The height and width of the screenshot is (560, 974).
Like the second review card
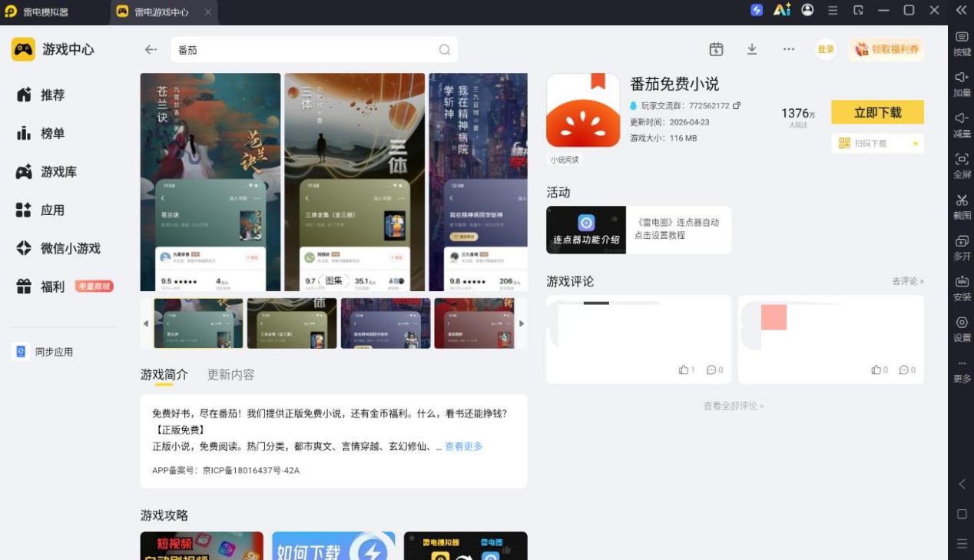click(879, 369)
